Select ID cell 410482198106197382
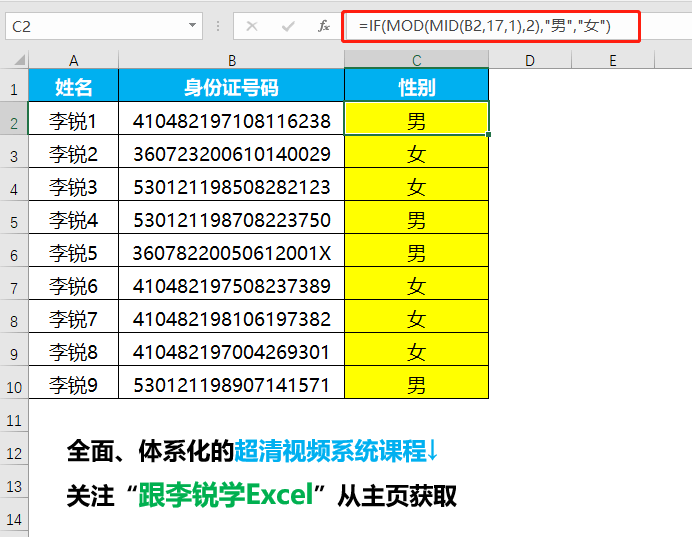 232,317
